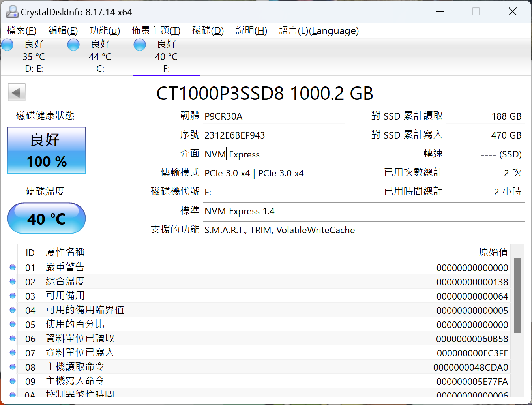This screenshot has height=405, width=532.
Task: Open the 佈景主題(T) menu
Action: pos(156,31)
